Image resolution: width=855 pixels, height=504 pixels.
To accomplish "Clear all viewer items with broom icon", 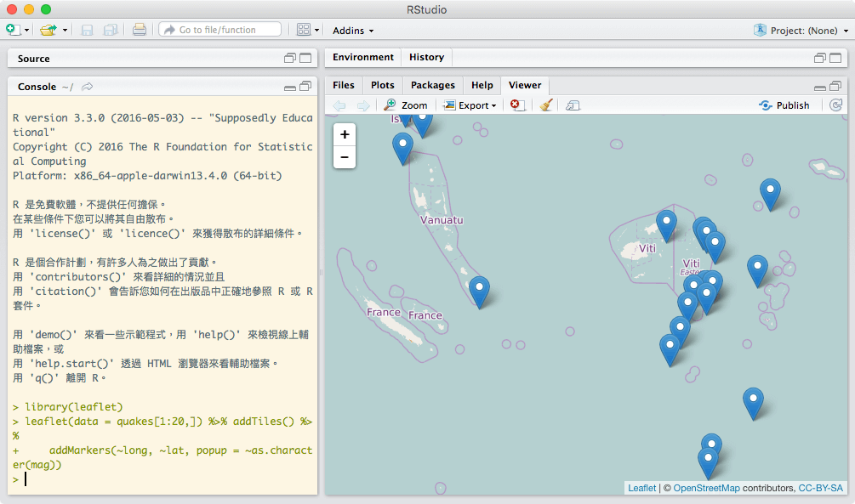I will 546,105.
